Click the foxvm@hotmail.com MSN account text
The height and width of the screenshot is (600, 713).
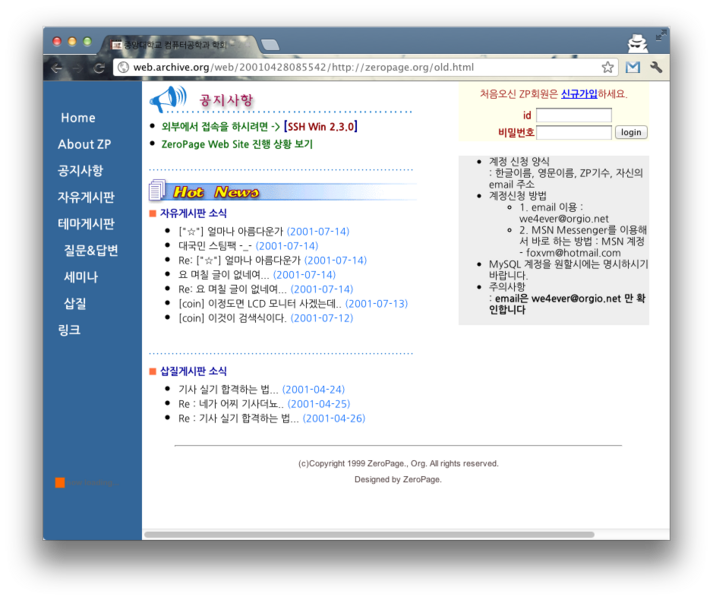pyautogui.click(x=573, y=252)
